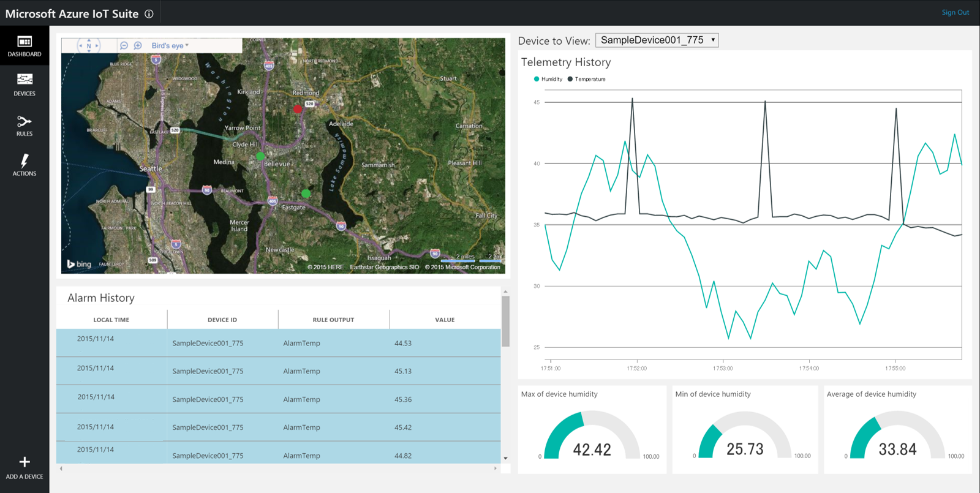This screenshot has height=493, width=980.
Task: Zoom out on the Bing map
Action: pos(124,46)
